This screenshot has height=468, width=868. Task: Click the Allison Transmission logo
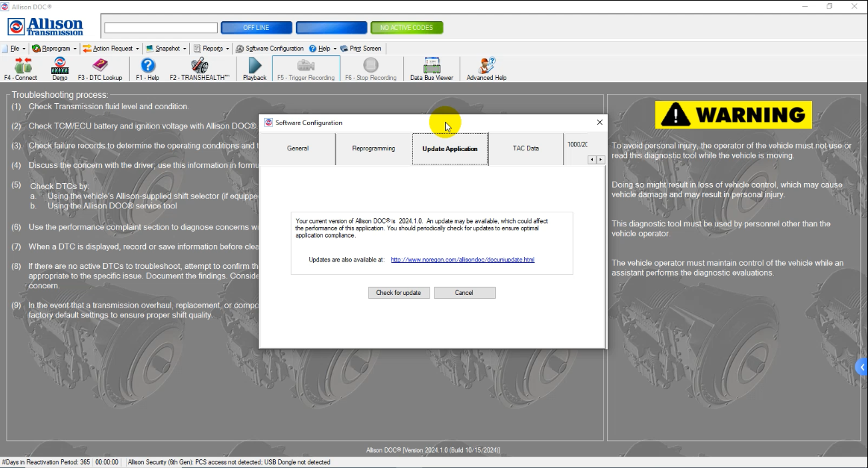45,27
